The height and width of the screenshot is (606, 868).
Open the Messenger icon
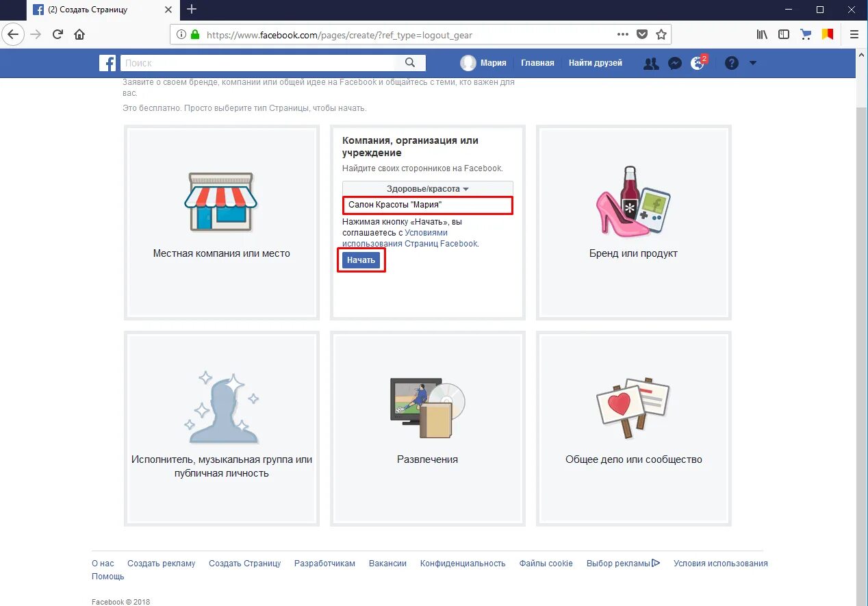(x=674, y=63)
